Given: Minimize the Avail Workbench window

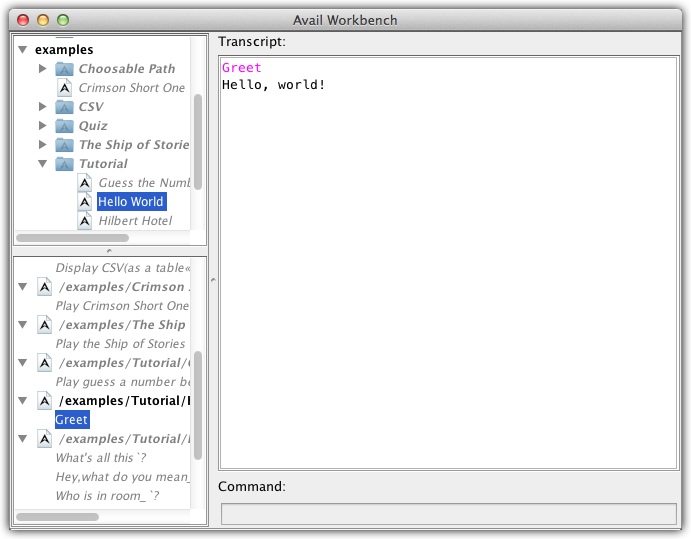Looking at the screenshot, I should (43, 20).
